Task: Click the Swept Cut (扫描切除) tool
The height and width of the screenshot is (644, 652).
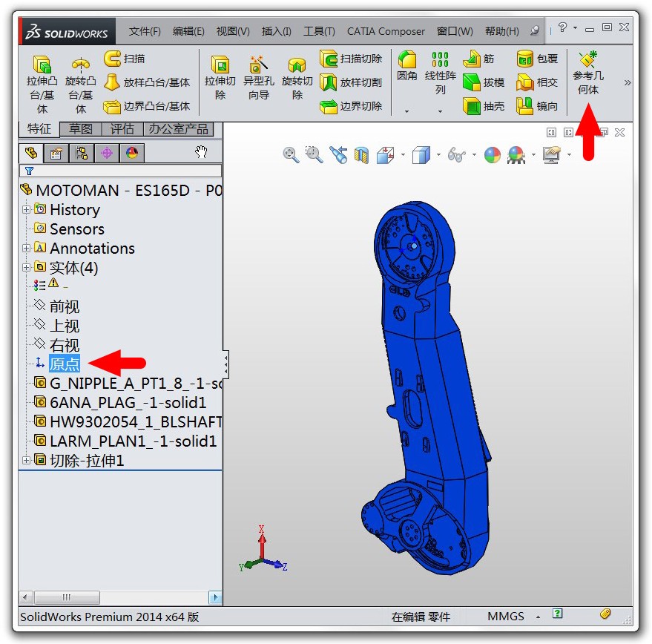Action: pos(351,59)
